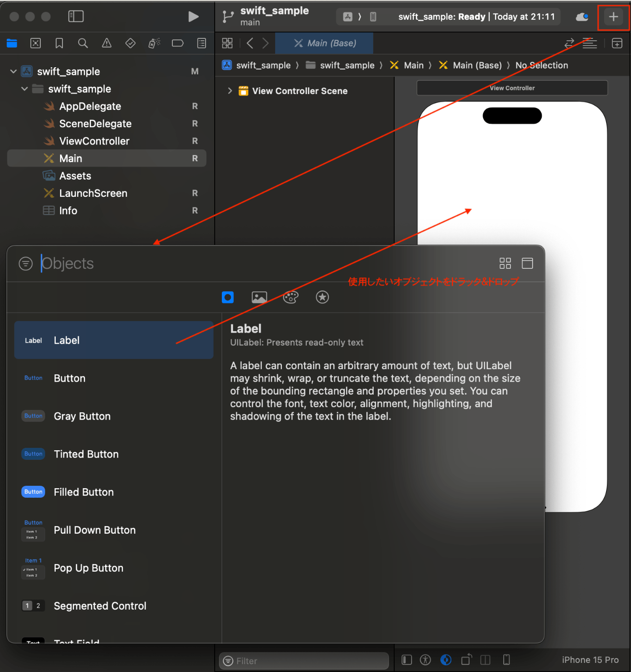Show the Project navigator folder tab
The height and width of the screenshot is (672, 631).
(x=12, y=43)
